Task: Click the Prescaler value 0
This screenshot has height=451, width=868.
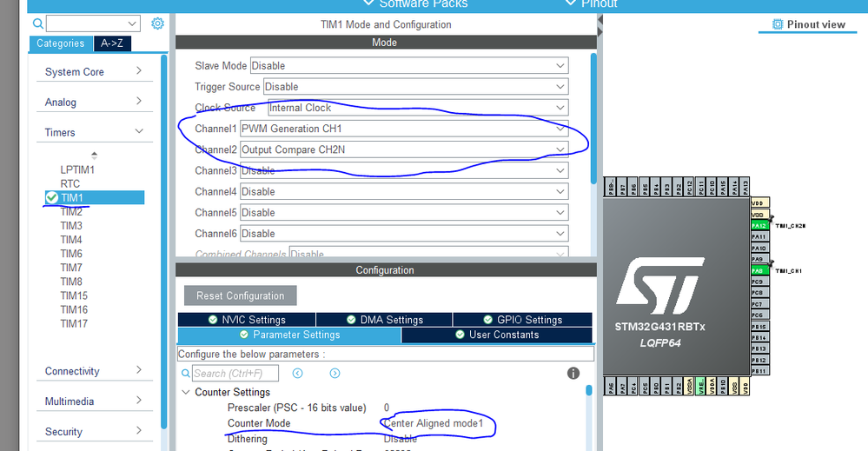Action: 387,408
